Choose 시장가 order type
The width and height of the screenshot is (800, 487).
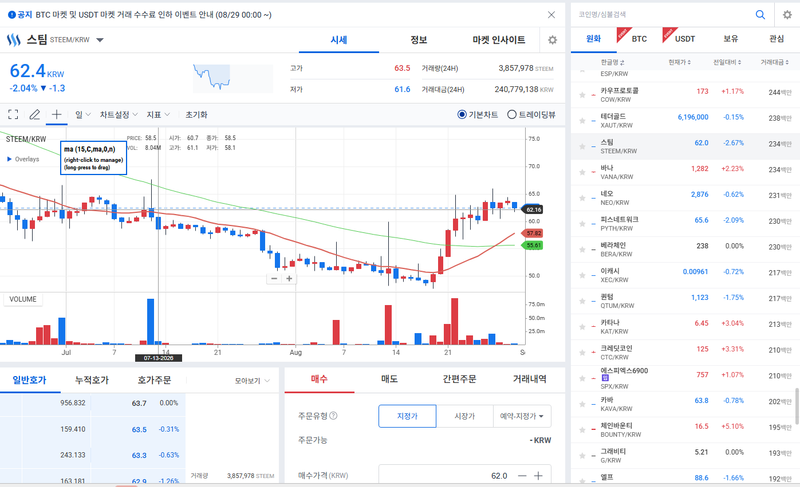[465, 416]
